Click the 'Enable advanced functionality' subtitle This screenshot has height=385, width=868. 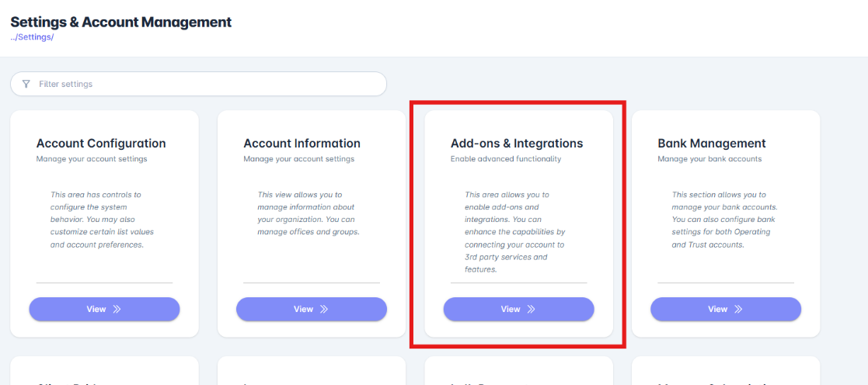point(506,159)
